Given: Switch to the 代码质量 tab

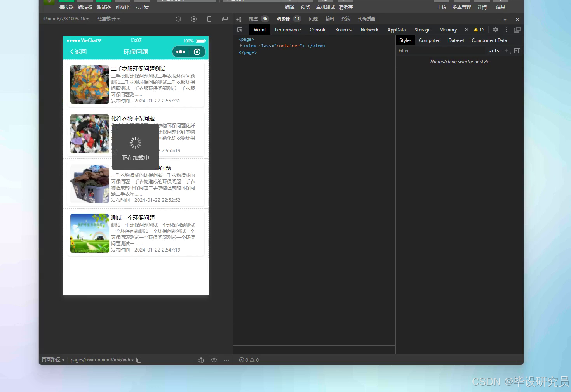Looking at the screenshot, I should click(367, 19).
